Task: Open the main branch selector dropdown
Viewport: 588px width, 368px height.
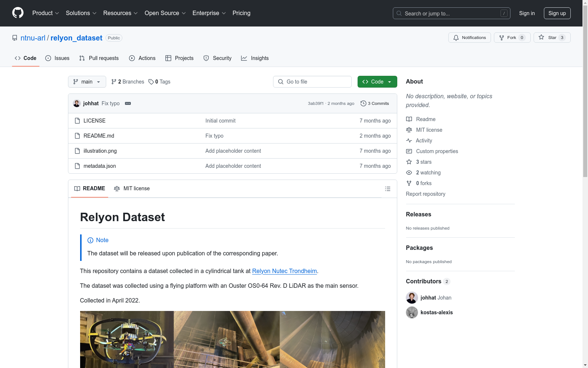Action: click(x=87, y=82)
